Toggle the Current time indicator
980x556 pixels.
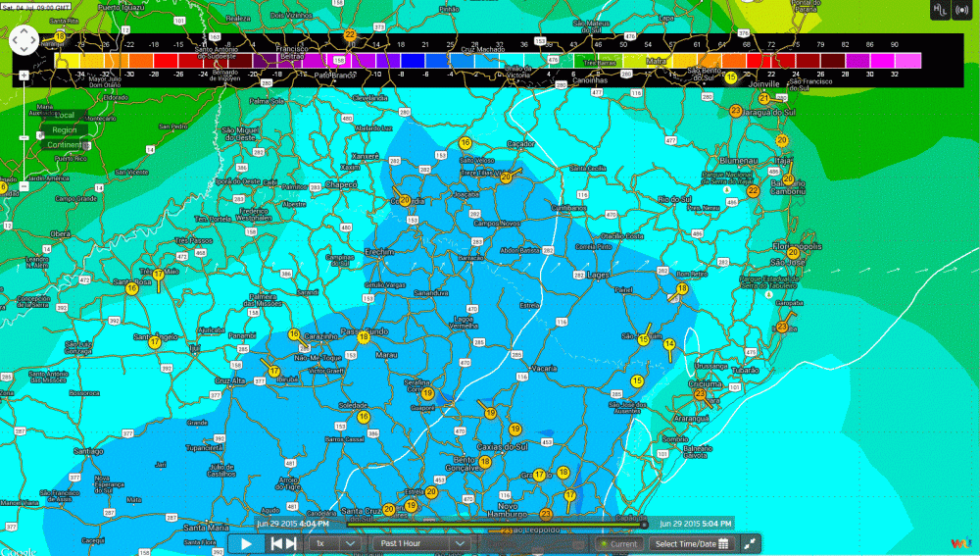point(617,543)
